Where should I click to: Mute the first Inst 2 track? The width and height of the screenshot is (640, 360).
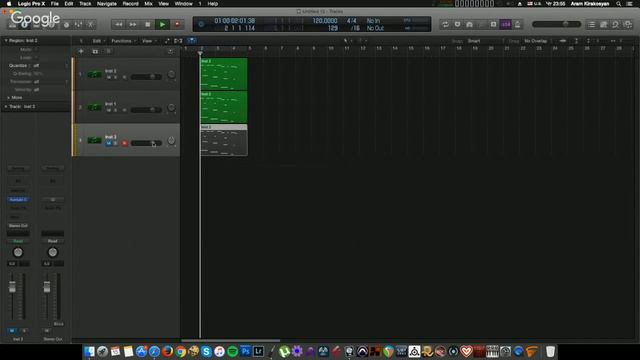pyautogui.click(x=109, y=77)
